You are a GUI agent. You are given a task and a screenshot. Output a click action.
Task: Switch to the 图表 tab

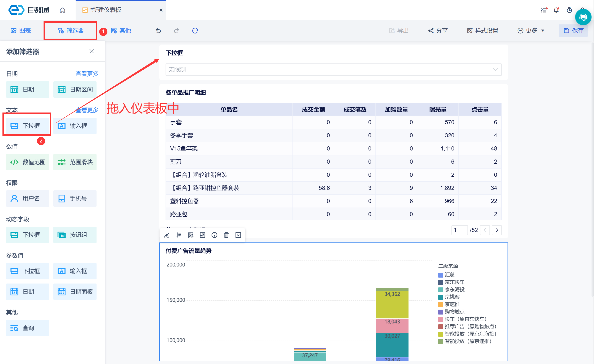[21, 31]
